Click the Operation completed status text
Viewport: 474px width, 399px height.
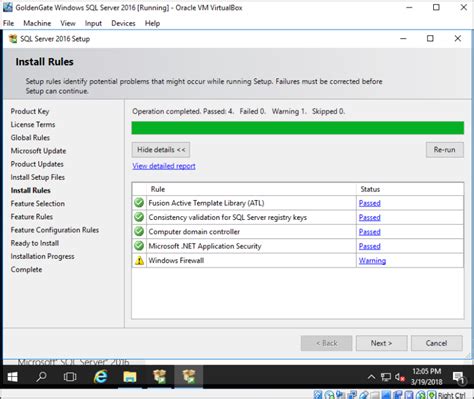[238, 111]
